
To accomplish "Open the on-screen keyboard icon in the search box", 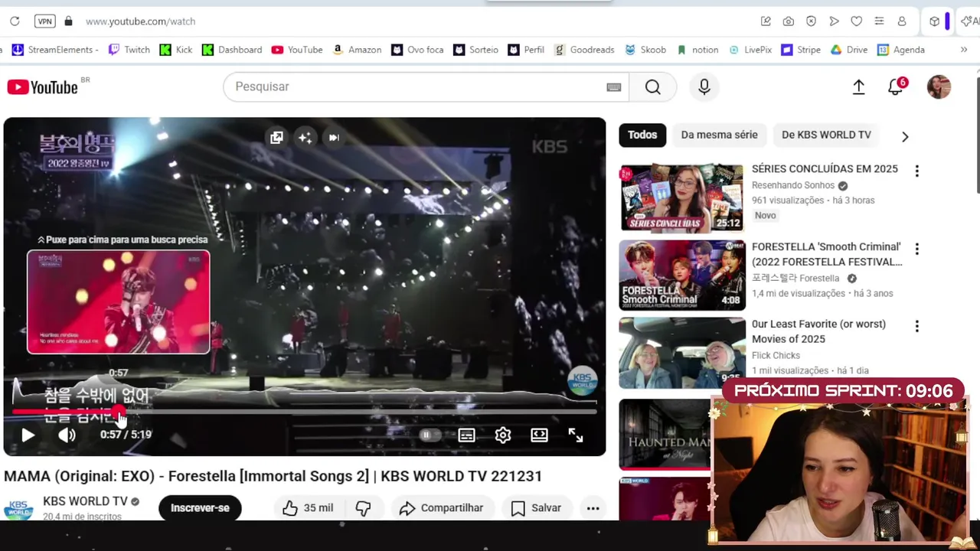I will coord(613,87).
